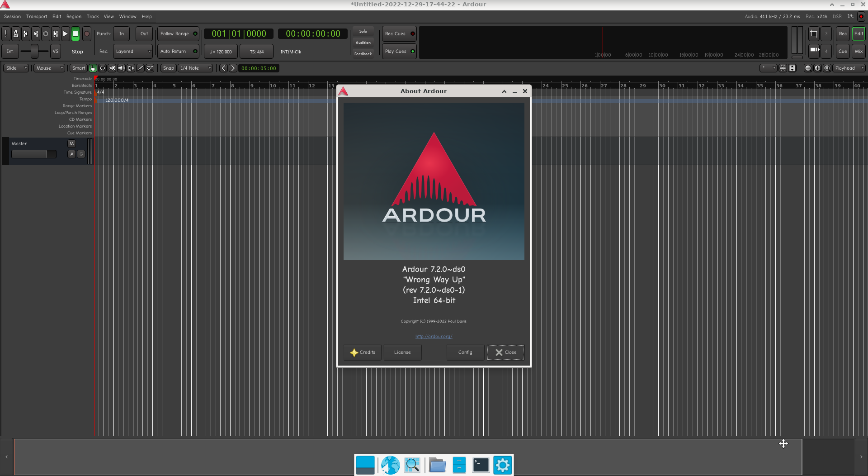
Task: Nudge backward with left arrow
Action: [x=223, y=68]
